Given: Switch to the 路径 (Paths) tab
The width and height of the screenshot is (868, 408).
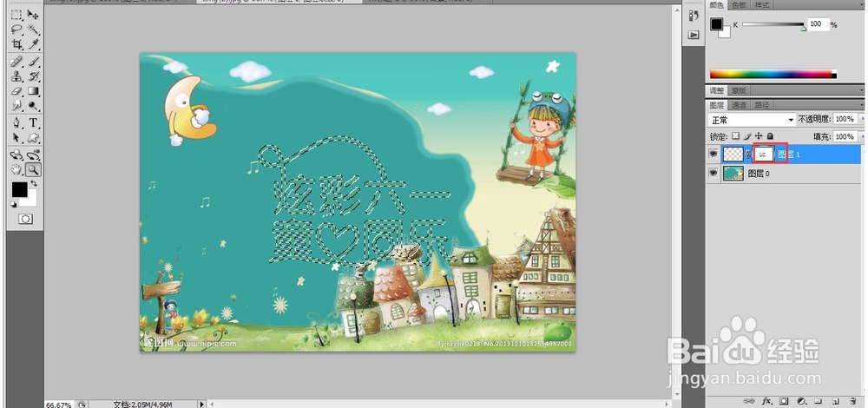Looking at the screenshot, I should [762, 105].
